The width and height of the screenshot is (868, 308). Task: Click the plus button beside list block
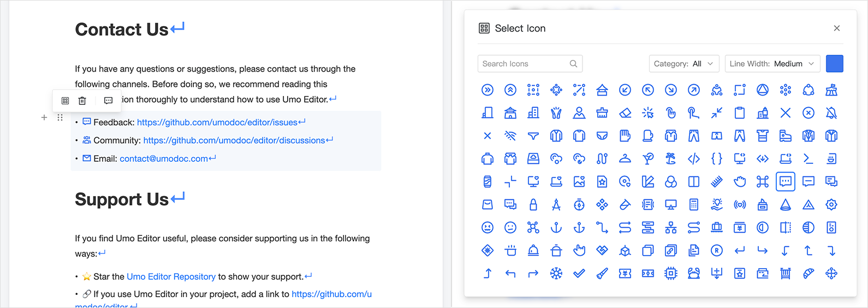pyautogui.click(x=44, y=117)
